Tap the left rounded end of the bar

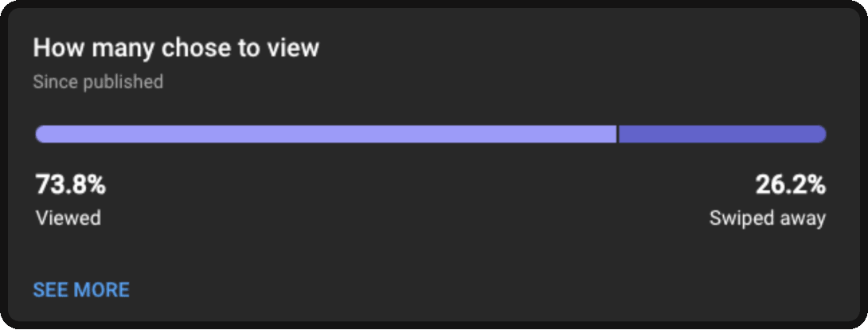click(x=41, y=134)
